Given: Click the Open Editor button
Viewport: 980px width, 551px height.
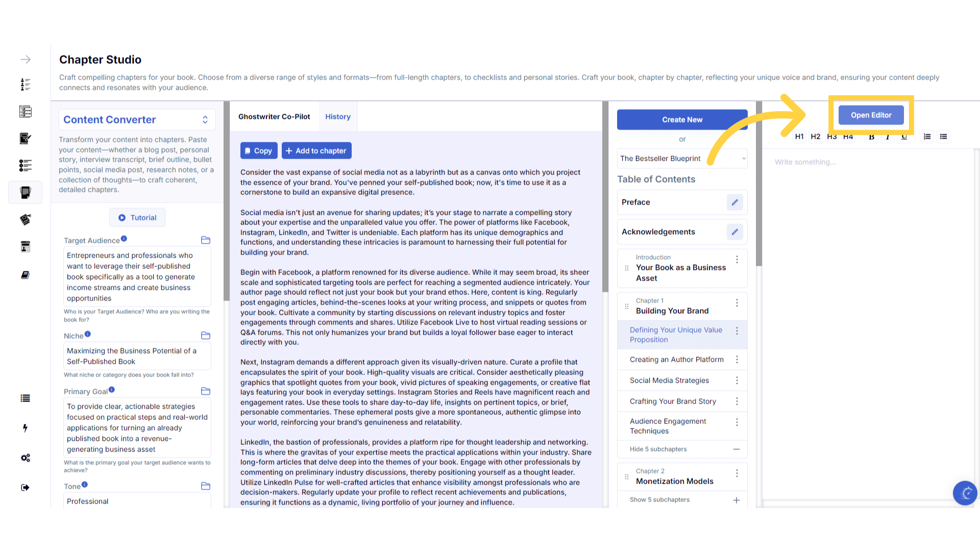Looking at the screenshot, I should (x=871, y=115).
